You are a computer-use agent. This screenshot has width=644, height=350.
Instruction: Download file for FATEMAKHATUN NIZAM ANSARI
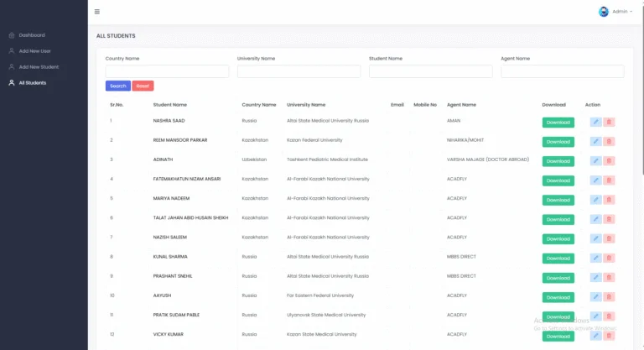pyautogui.click(x=558, y=180)
